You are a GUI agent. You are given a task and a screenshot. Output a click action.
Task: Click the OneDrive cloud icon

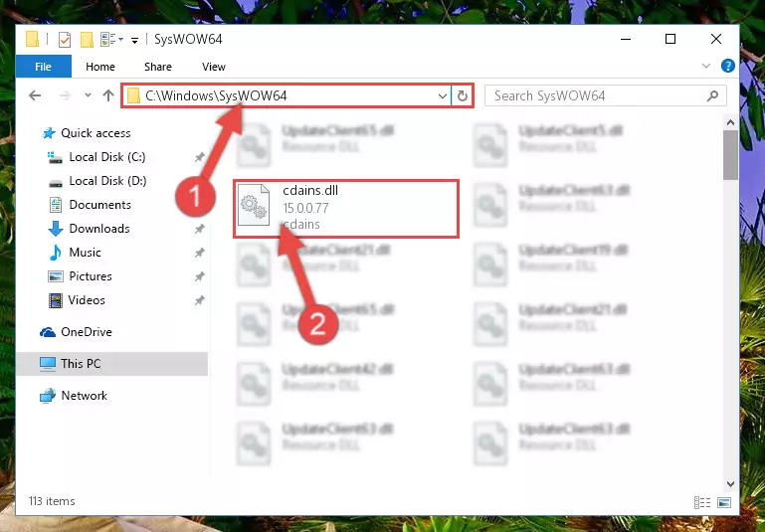[x=48, y=332]
